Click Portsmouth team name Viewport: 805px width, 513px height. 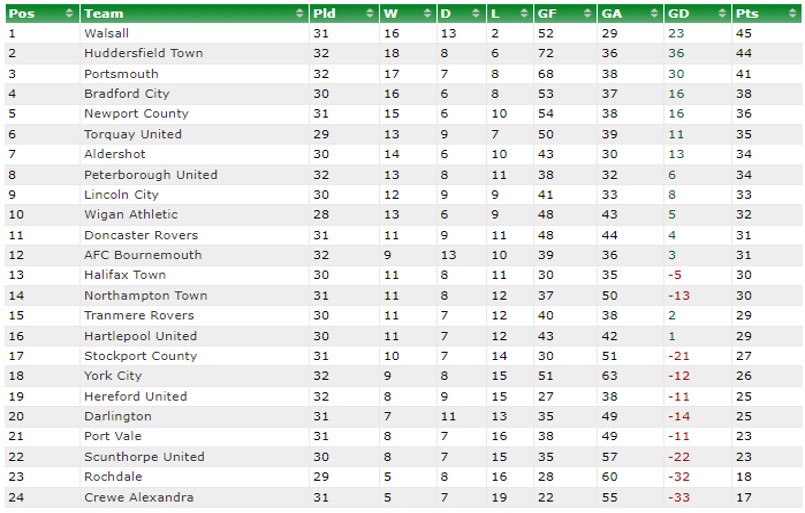point(121,74)
